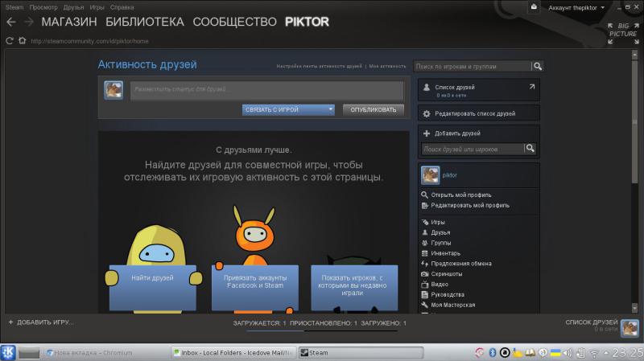Click the ОПУБЛИКОВАТЬ button
The image size is (644, 361).
click(x=374, y=109)
